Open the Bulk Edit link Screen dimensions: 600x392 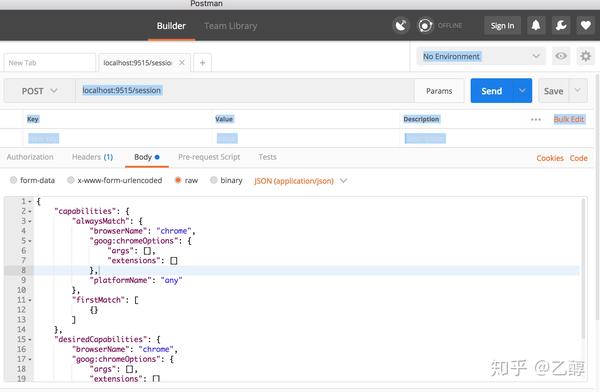[569, 119]
